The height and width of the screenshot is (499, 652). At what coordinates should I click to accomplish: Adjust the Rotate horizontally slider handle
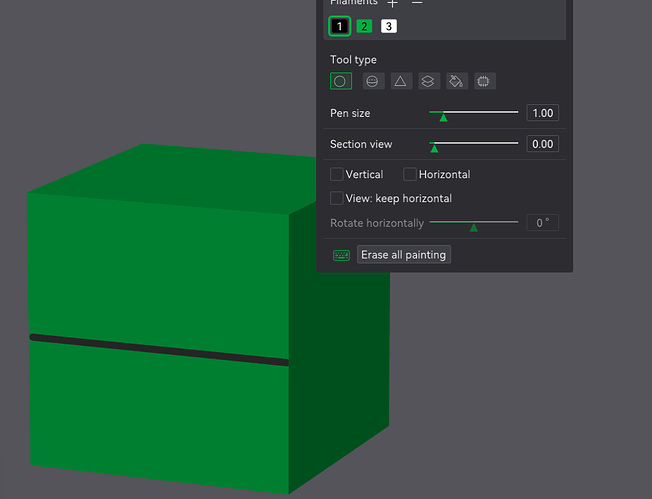tap(474, 227)
